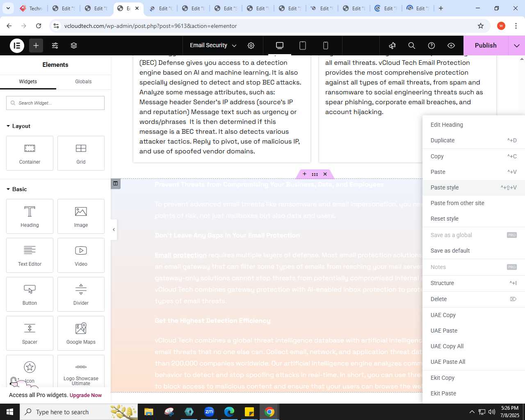
Task: Choose Ekit Copy menu entry
Action: (474, 378)
